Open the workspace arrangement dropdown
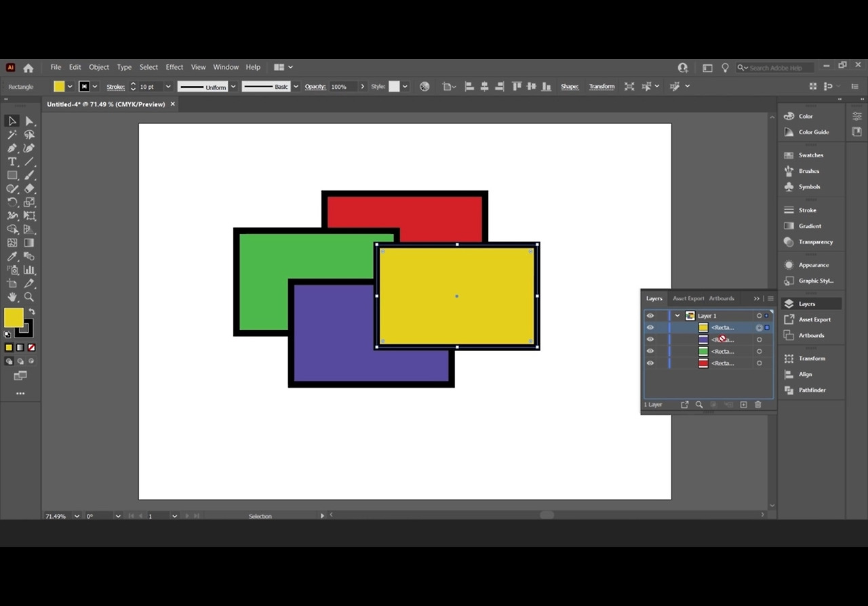The width and height of the screenshot is (868, 606). pyautogui.click(x=283, y=68)
